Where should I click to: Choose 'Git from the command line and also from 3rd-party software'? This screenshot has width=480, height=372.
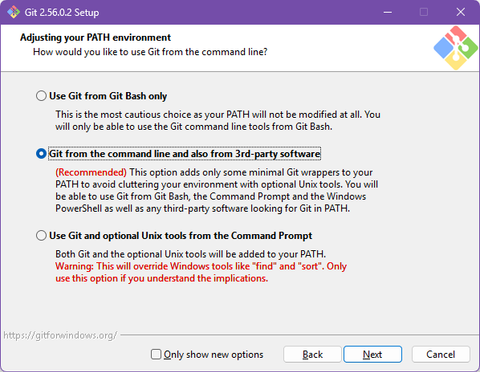pyautogui.click(x=41, y=154)
